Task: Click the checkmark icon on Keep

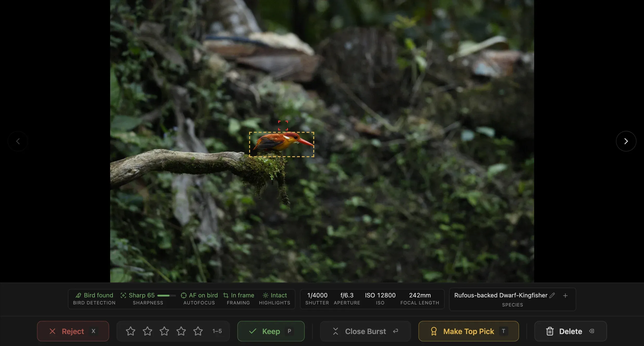Action: (253, 331)
